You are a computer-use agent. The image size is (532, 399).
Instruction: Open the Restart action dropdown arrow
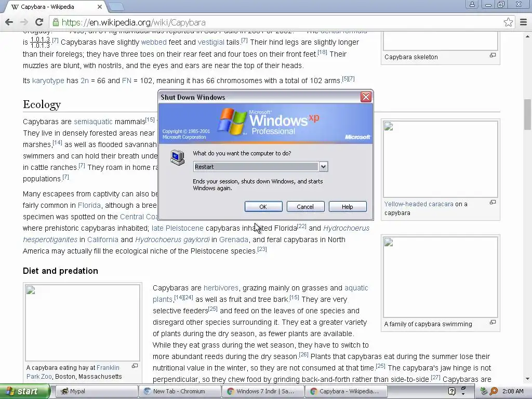323,167
